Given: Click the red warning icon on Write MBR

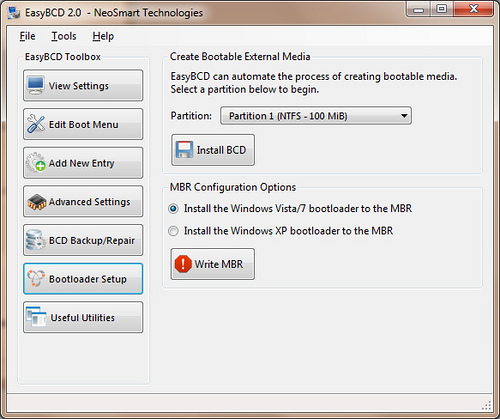Looking at the screenshot, I should pos(183,264).
